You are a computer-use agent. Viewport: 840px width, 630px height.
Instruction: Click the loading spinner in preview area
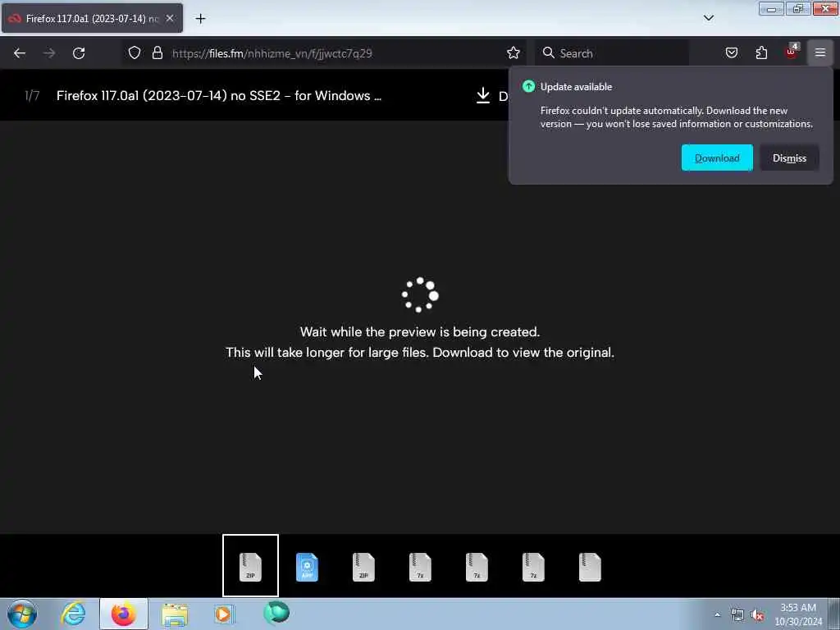(420, 294)
